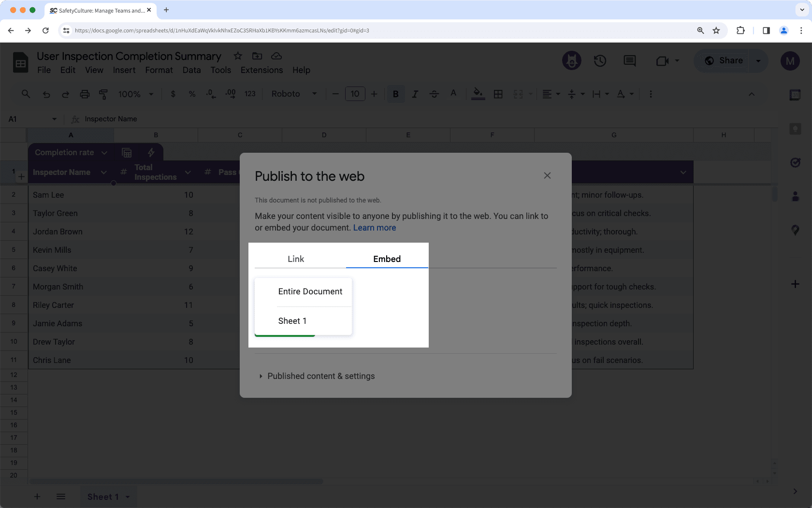812x508 pixels.
Task: Click the Learn more link
Action: [374, 227]
